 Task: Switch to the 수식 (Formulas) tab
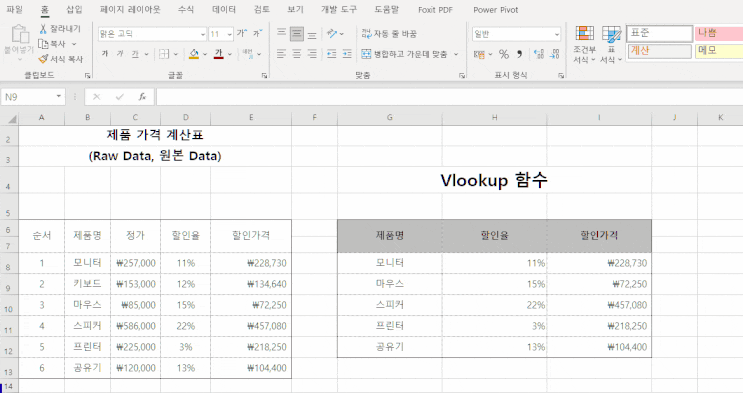tap(186, 9)
